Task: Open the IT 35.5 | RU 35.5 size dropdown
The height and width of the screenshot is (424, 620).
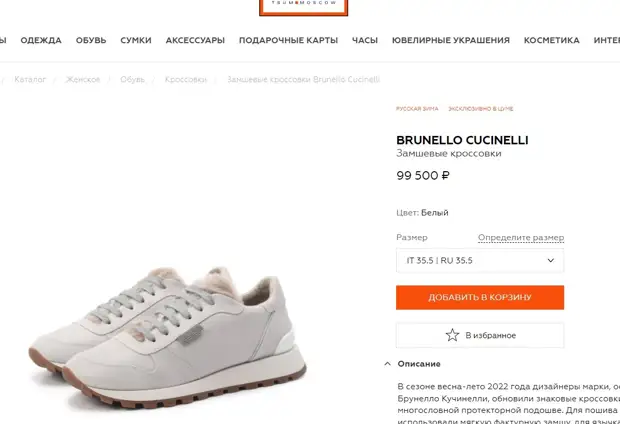Action: click(480, 260)
